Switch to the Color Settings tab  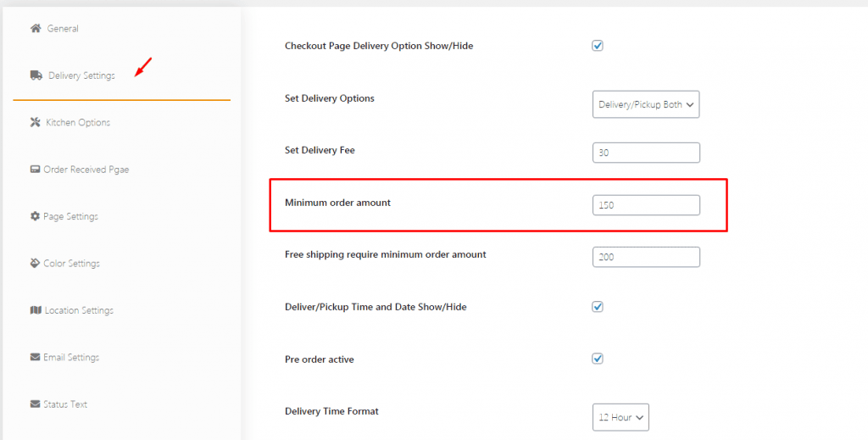(x=72, y=264)
